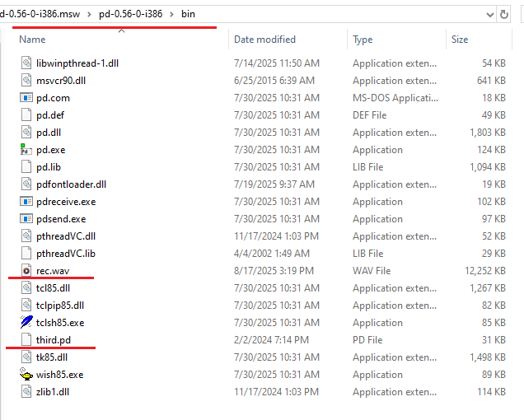The image size is (524, 420).
Task: Click the PD File type cell
Action: coord(367,340)
